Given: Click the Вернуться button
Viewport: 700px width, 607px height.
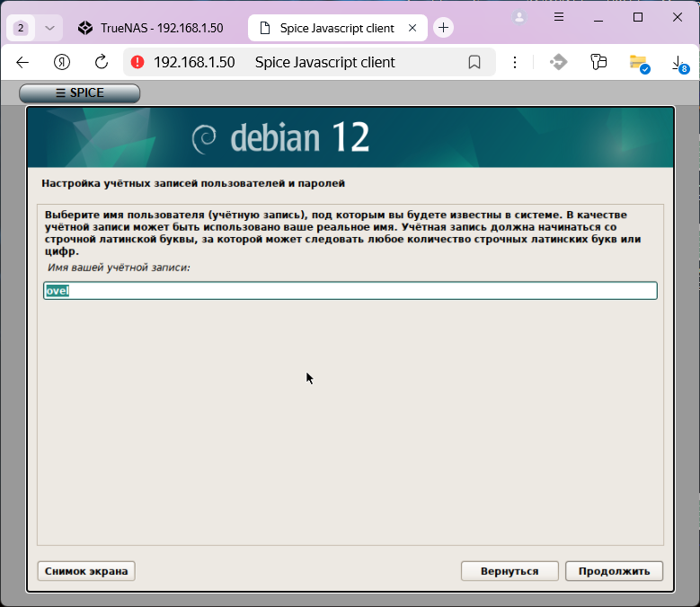Looking at the screenshot, I should click(x=509, y=571).
